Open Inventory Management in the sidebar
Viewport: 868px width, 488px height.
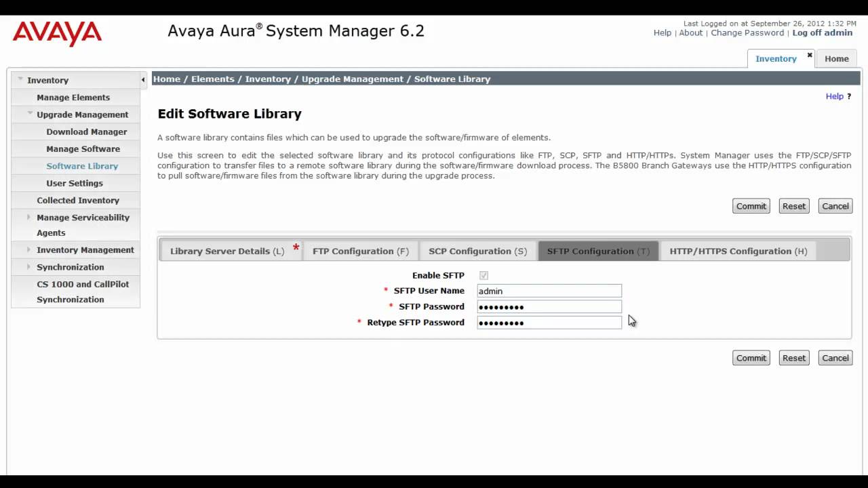(85, 249)
